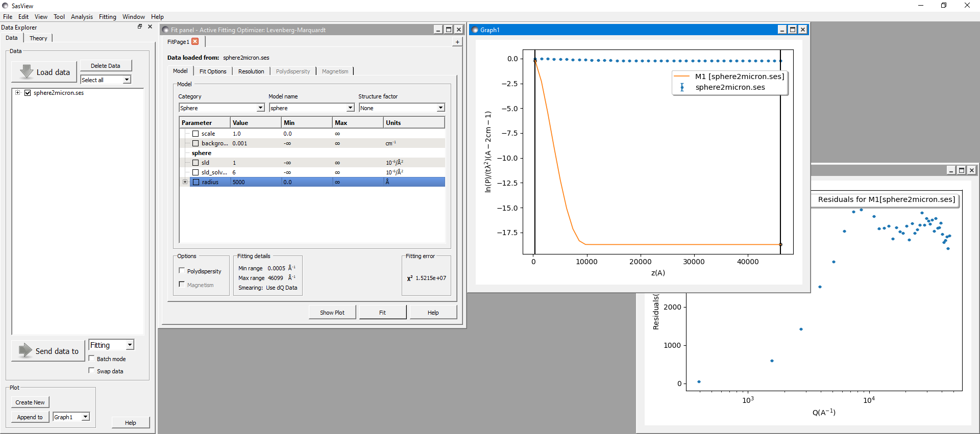The image size is (980, 434).
Task: Toggle the Polydispersity option checkbox
Action: point(182,271)
